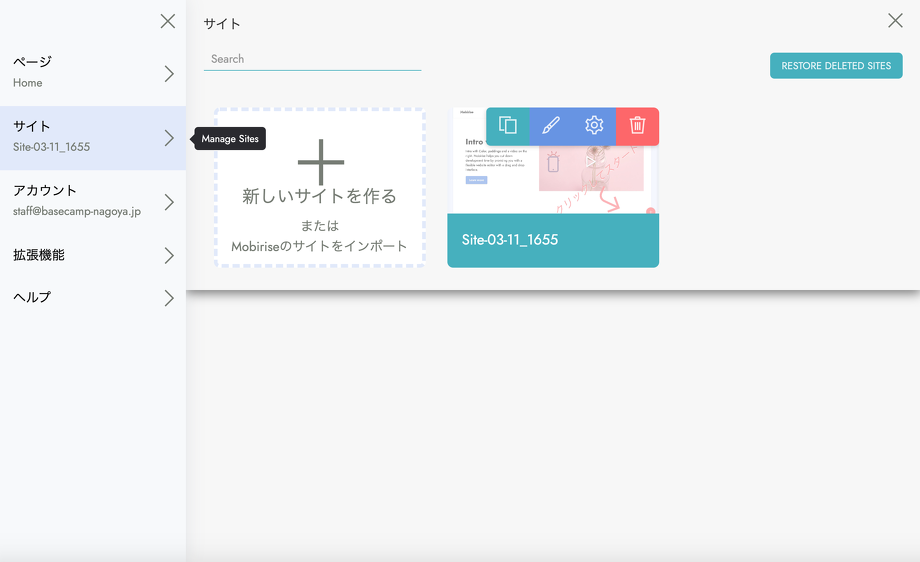Open site settings gear icon
The height and width of the screenshot is (562, 920).
point(594,126)
